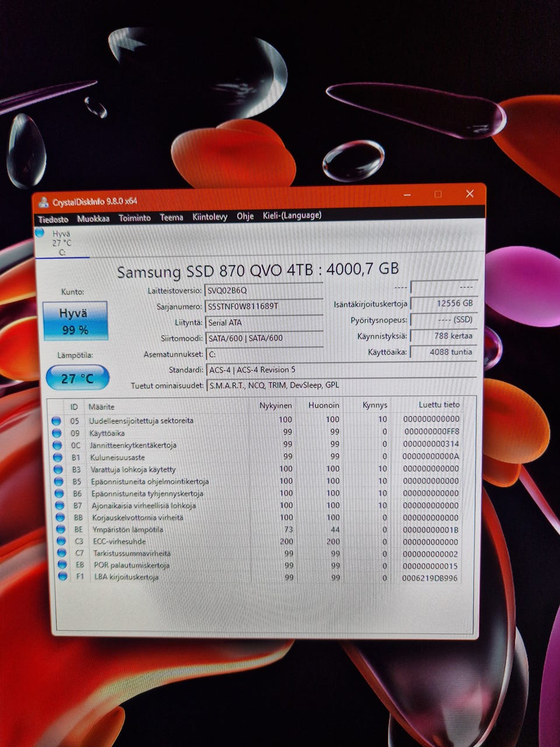Click the Isäntäkirjoituskertoja value 12556 GB

(x=443, y=303)
